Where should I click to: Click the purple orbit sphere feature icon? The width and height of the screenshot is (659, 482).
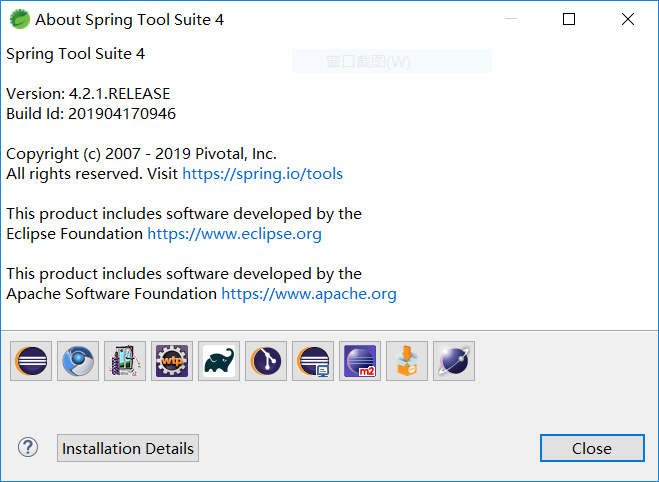tap(454, 361)
